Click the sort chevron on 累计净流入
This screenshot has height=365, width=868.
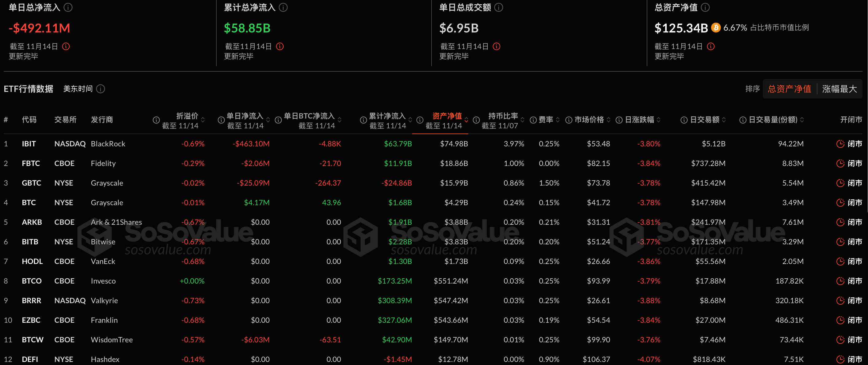pyautogui.click(x=410, y=120)
